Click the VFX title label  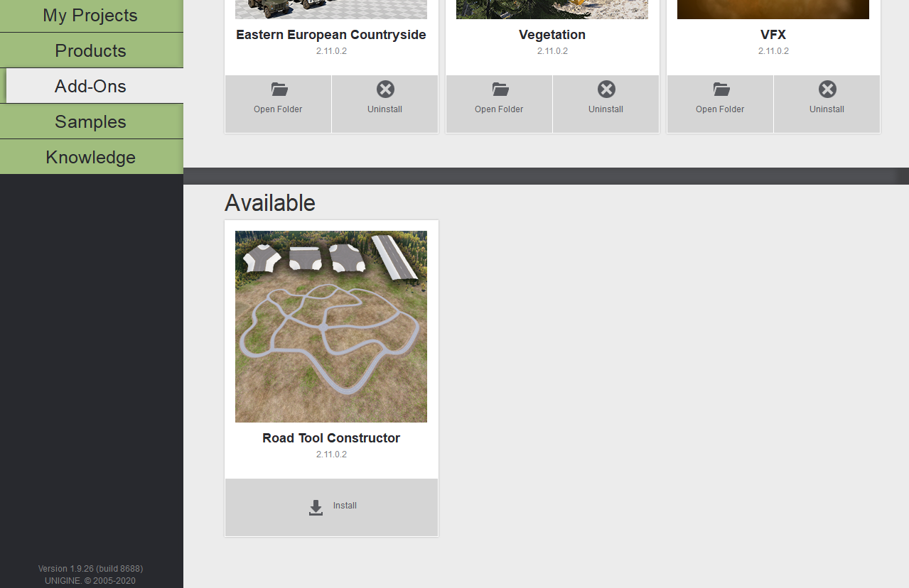[x=773, y=35]
